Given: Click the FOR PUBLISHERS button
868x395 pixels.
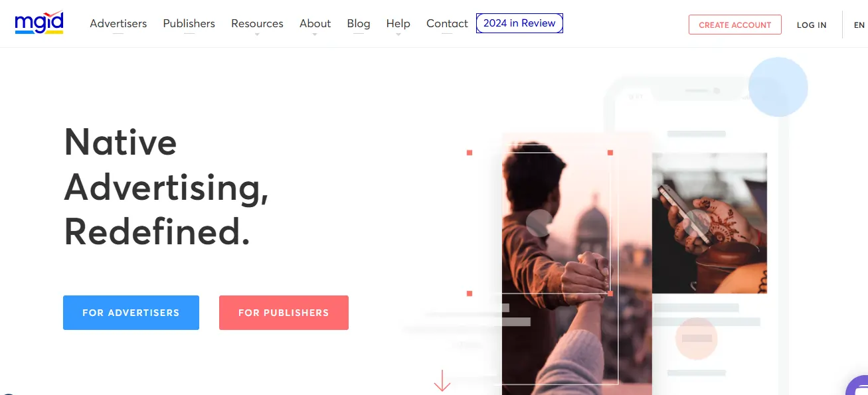Looking at the screenshot, I should point(284,313).
